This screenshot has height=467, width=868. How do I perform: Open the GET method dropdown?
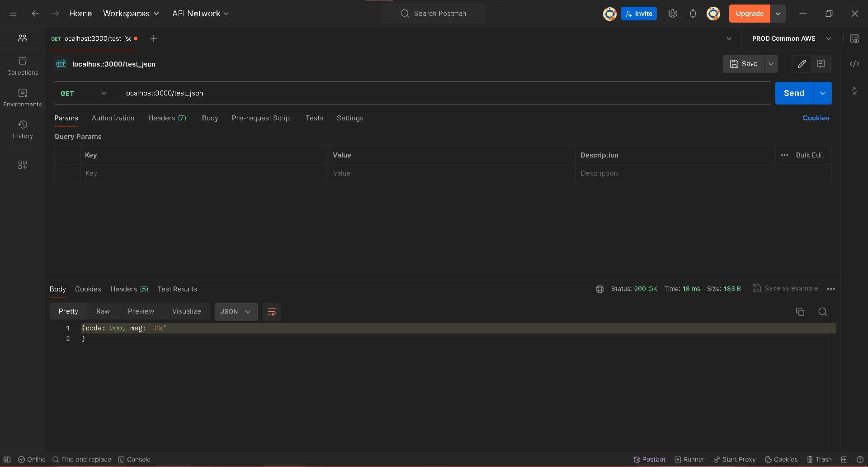84,93
